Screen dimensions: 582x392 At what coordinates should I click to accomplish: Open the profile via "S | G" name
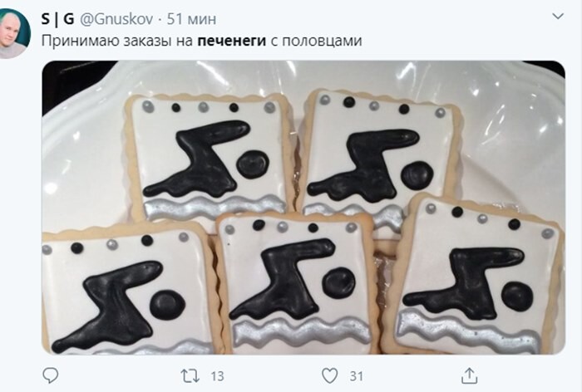pyautogui.click(x=57, y=18)
